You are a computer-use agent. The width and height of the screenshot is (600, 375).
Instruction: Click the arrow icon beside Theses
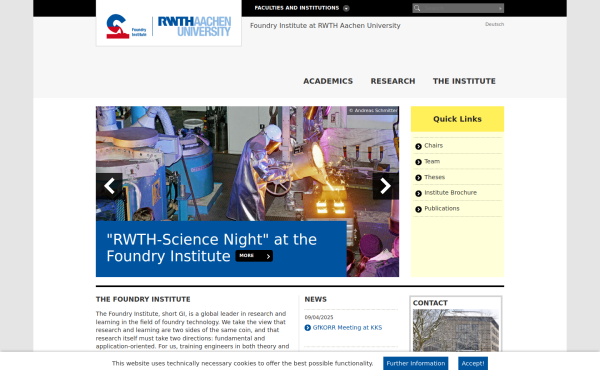418,178
